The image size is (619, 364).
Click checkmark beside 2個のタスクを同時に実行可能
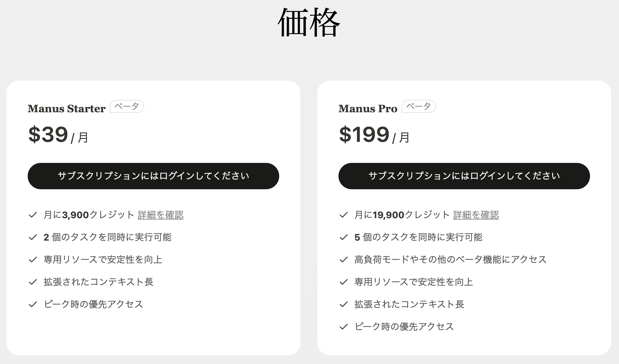[x=33, y=237]
